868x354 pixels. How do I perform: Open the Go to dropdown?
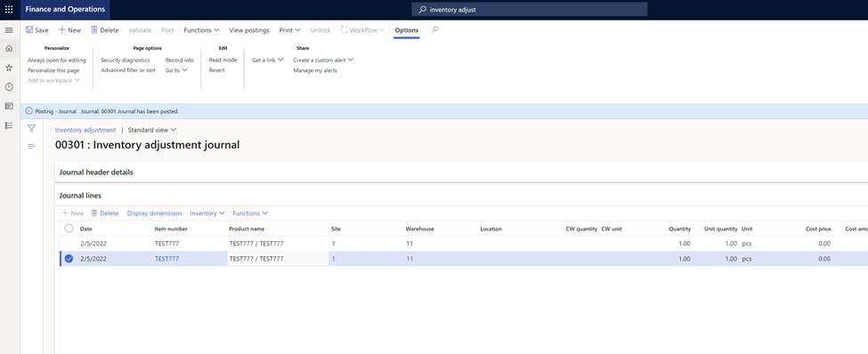pyautogui.click(x=176, y=70)
